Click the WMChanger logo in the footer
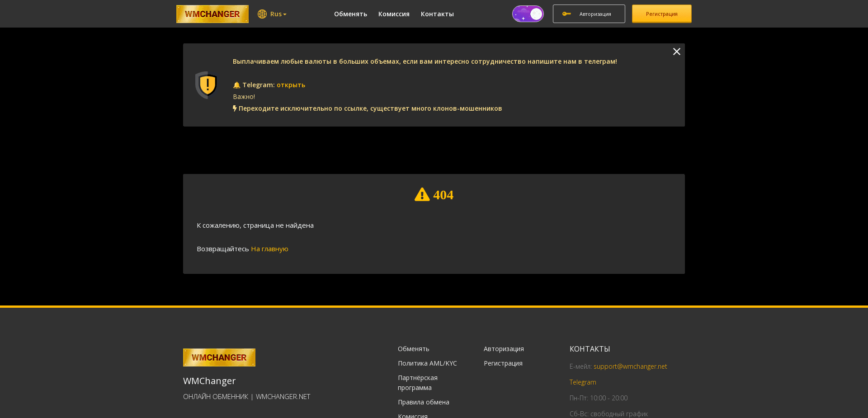This screenshot has width=868, height=418. 219,357
